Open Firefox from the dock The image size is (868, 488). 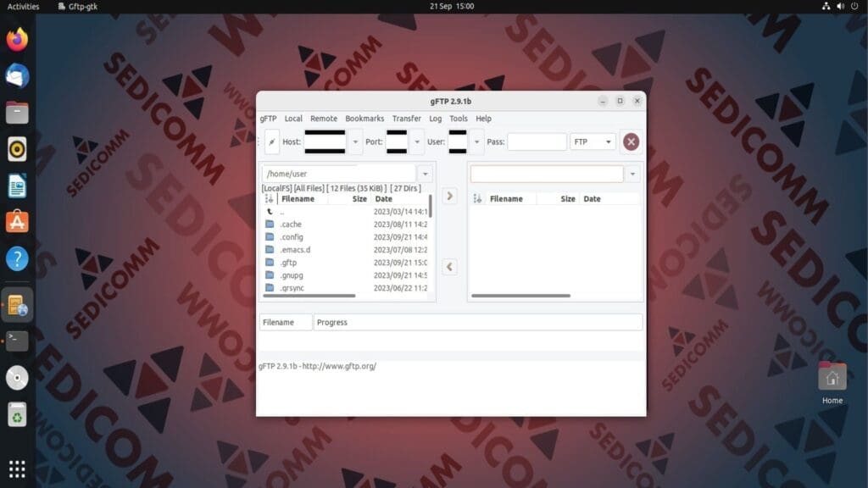pos(17,40)
